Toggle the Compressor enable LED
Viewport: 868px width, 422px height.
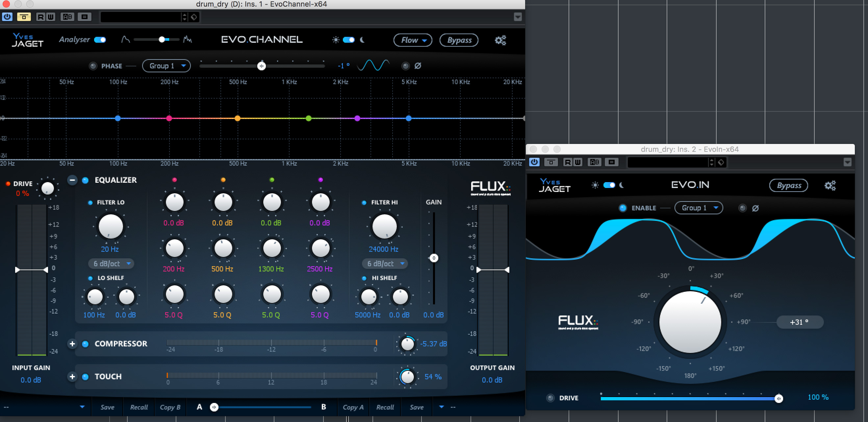coord(85,343)
